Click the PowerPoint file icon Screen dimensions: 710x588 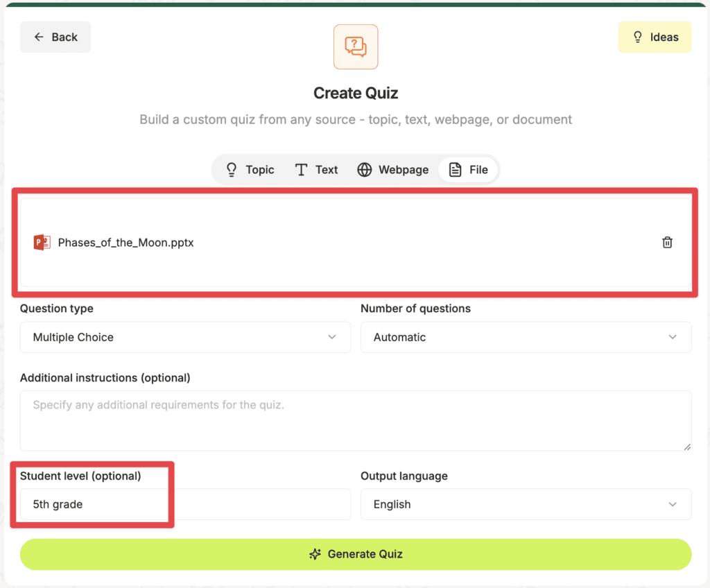pos(42,243)
